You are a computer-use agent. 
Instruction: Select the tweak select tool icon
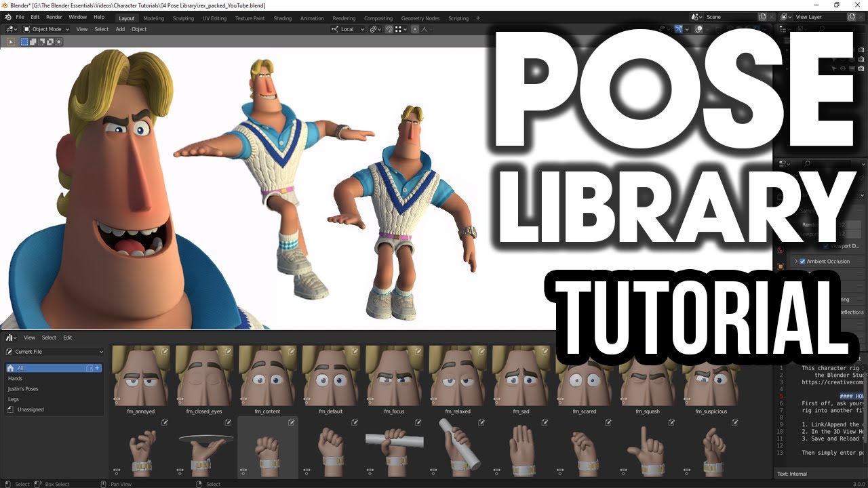tap(11, 41)
